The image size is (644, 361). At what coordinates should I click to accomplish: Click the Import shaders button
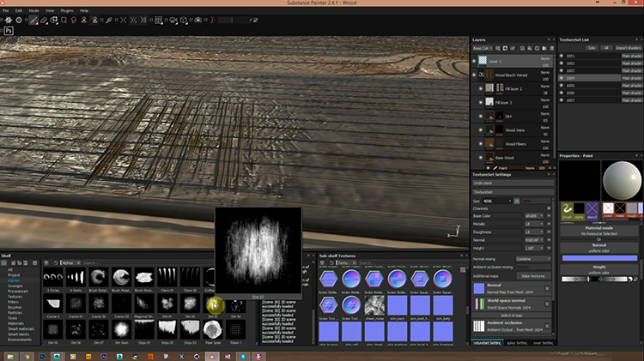628,48
